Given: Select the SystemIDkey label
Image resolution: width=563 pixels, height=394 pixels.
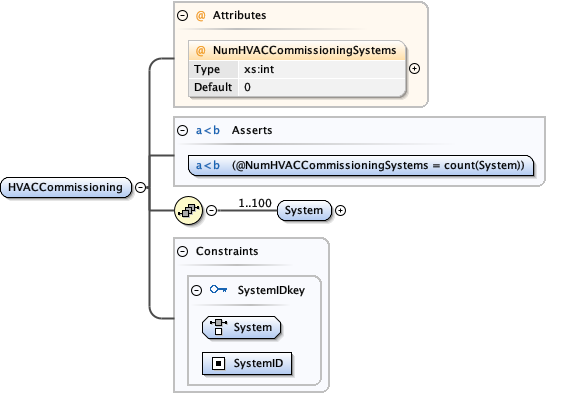Looking at the screenshot, I should click(x=271, y=290).
